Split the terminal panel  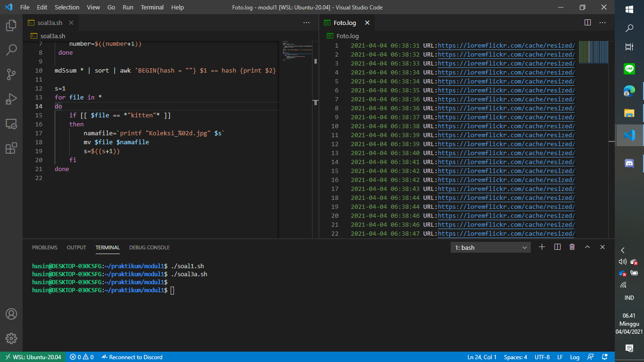(x=557, y=247)
